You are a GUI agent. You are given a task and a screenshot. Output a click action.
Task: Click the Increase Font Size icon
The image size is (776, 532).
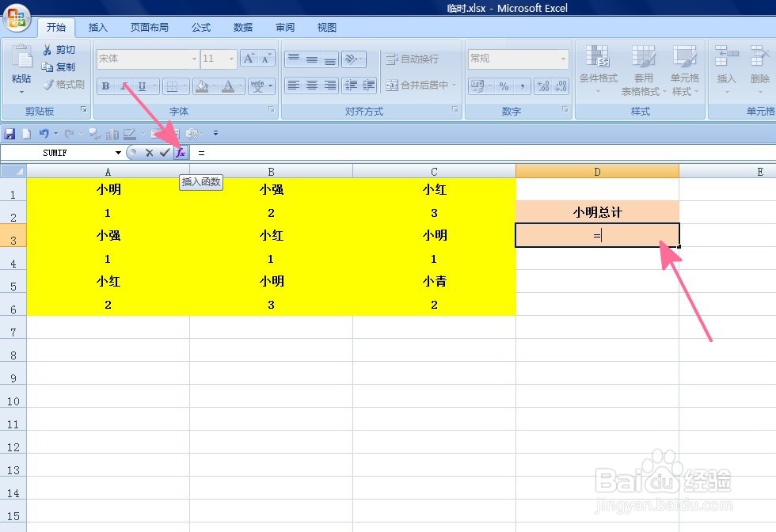pyautogui.click(x=249, y=59)
